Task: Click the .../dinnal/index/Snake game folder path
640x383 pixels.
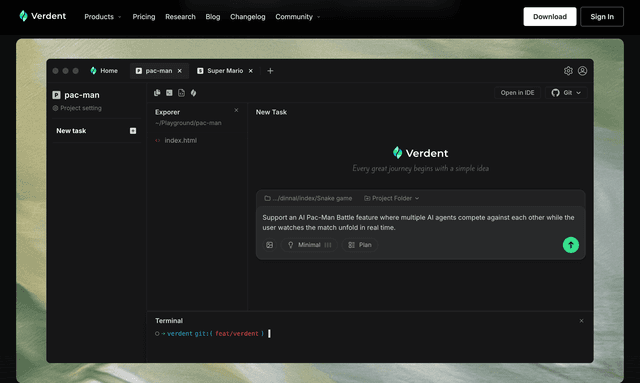Action: (308, 198)
